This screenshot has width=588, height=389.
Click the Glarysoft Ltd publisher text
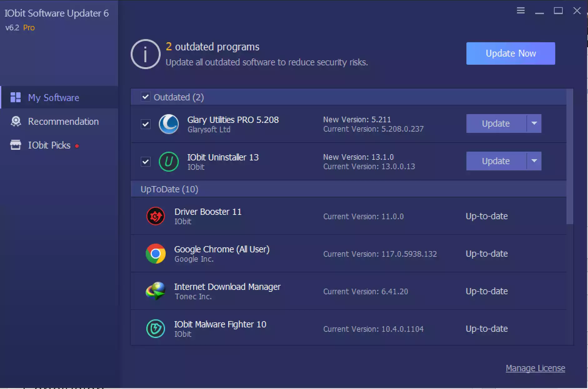[x=209, y=129]
